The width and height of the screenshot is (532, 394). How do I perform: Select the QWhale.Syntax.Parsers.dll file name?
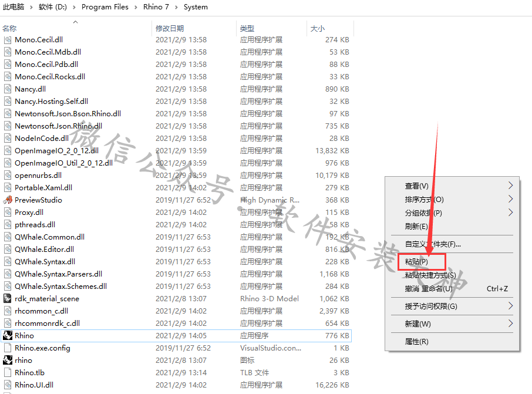tap(58, 274)
